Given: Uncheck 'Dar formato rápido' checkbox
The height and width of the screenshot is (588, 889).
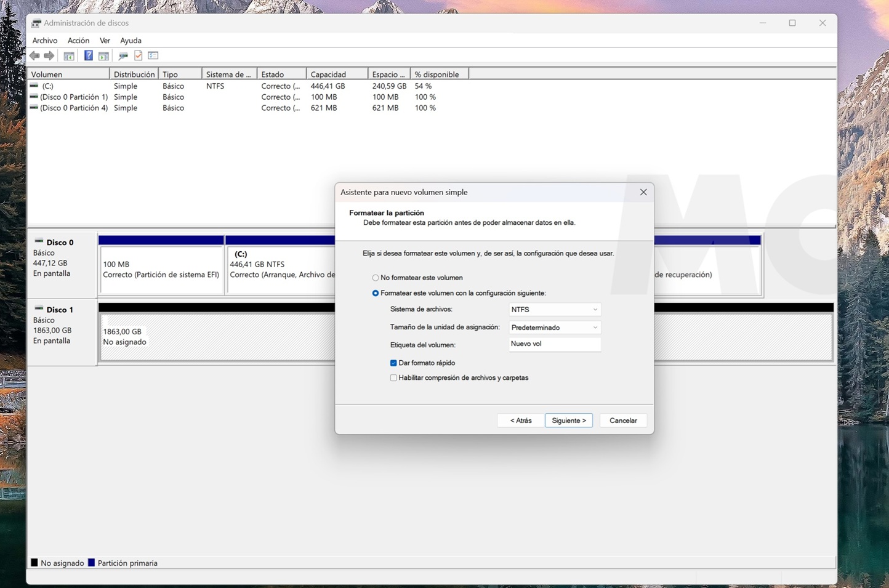Looking at the screenshot, I should (x=393, y=363).
